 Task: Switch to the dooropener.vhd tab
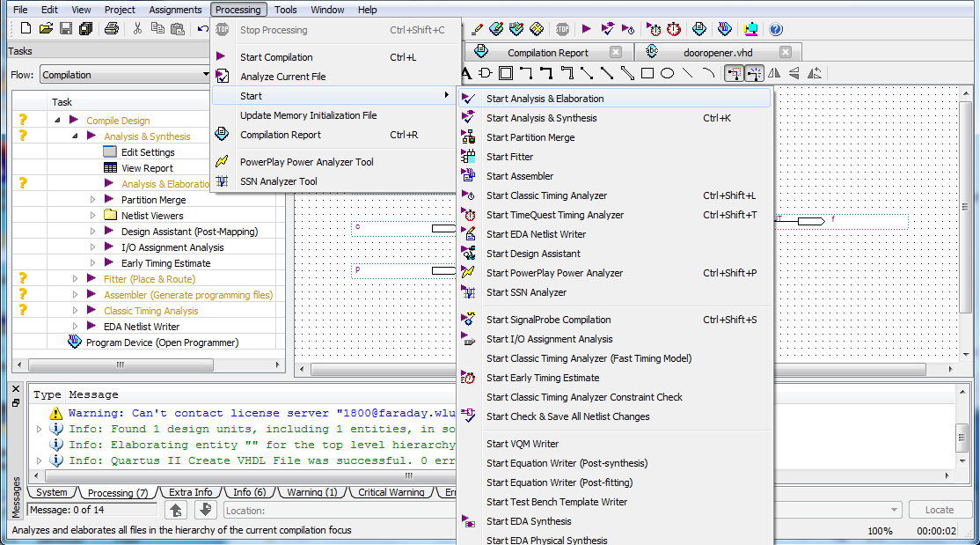point(718,53)
